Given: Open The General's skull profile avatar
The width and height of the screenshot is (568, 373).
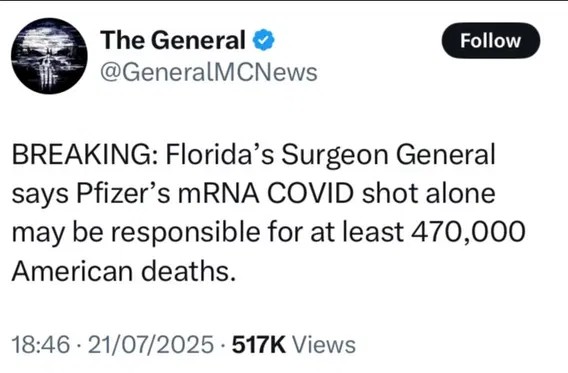Looking at the screenshot, I should 49,56.
